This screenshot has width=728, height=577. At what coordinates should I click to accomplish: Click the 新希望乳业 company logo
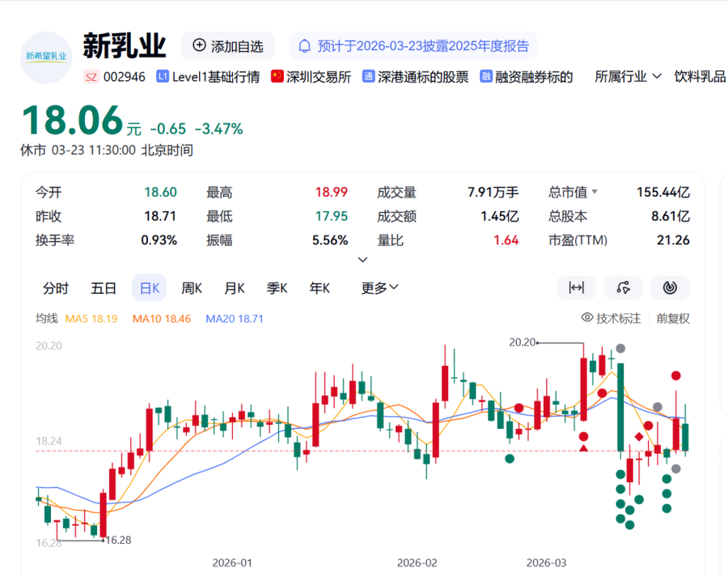pos(46,57)
